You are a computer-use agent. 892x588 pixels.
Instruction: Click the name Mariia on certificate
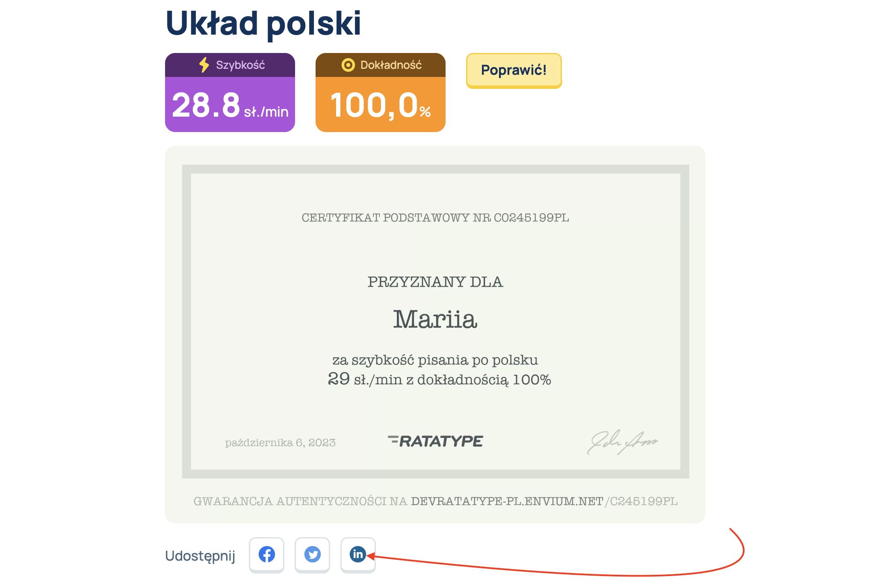[x=435, y=319]
